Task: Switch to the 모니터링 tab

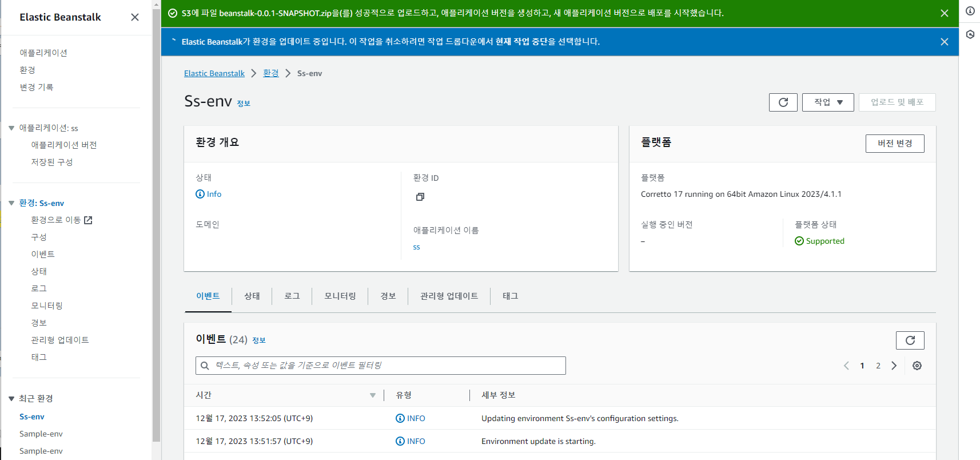Action: pos(340,296)
